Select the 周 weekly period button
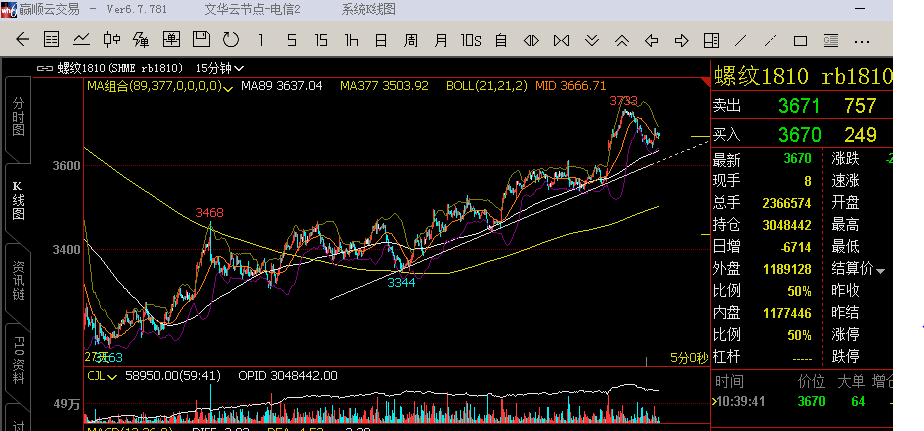 410,41
